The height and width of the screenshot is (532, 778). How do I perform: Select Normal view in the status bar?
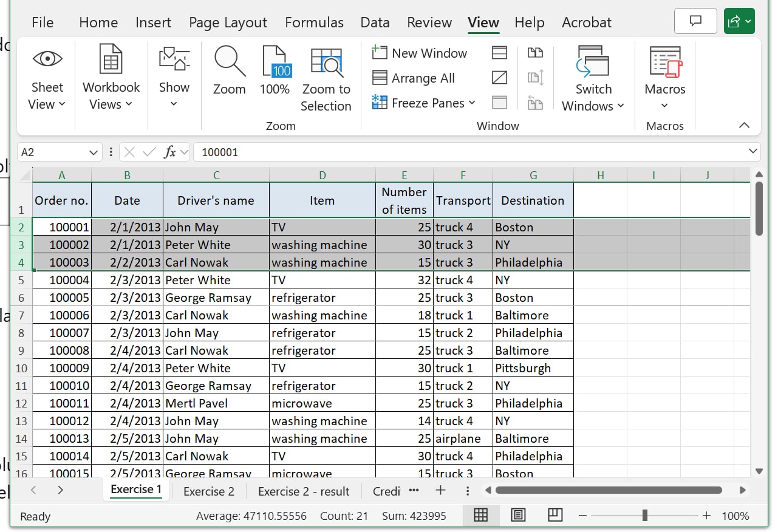point(481,515)
